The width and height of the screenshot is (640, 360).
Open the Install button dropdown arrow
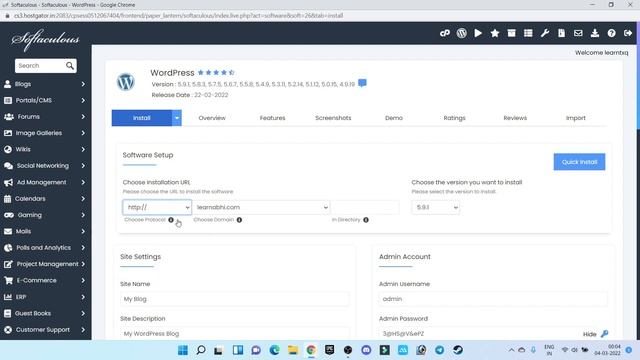[177, 118]
